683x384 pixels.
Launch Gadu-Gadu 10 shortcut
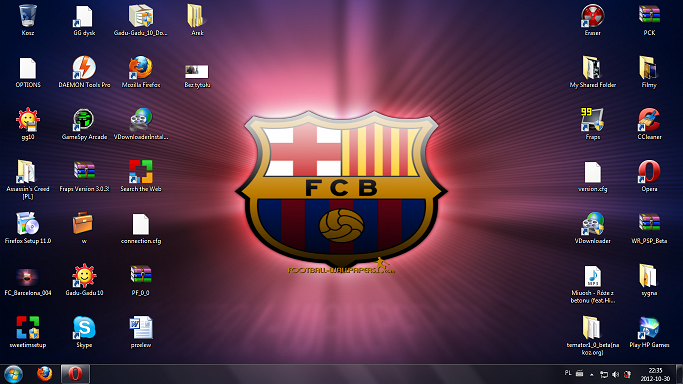click(x=84, y=276)
